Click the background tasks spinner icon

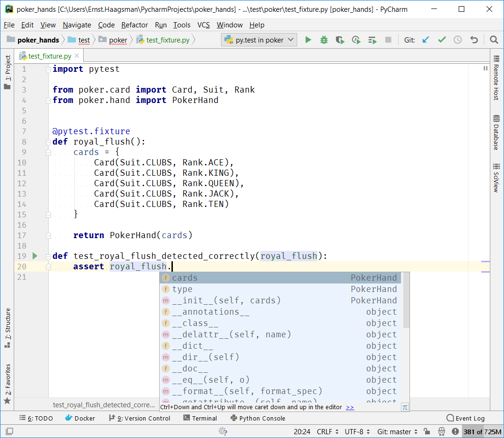pos(223,431)
